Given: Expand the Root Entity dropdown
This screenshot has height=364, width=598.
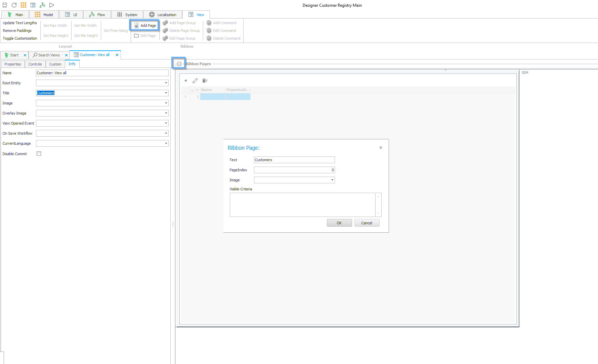Looking at the screenshot, I should tap(166, 83).
